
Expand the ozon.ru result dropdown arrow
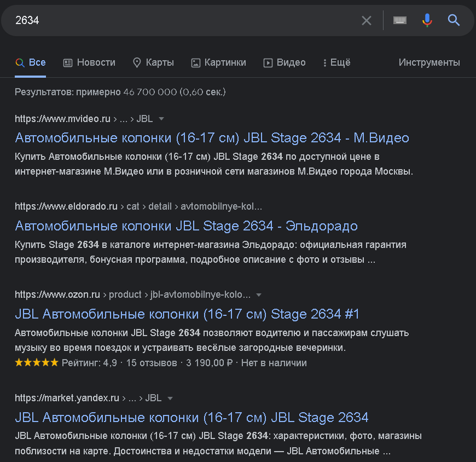coord(259,294)
